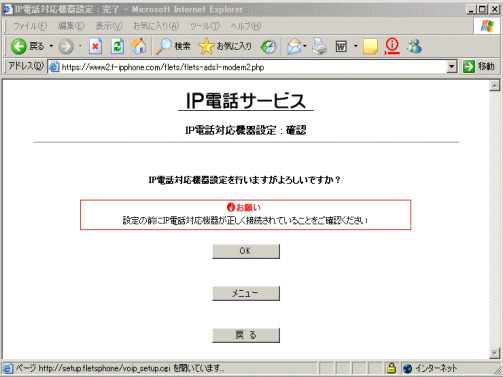The width and height of the screenshot is (503, 377).
Task: Click the scrollbar up arrow
Action: (494, 86)
